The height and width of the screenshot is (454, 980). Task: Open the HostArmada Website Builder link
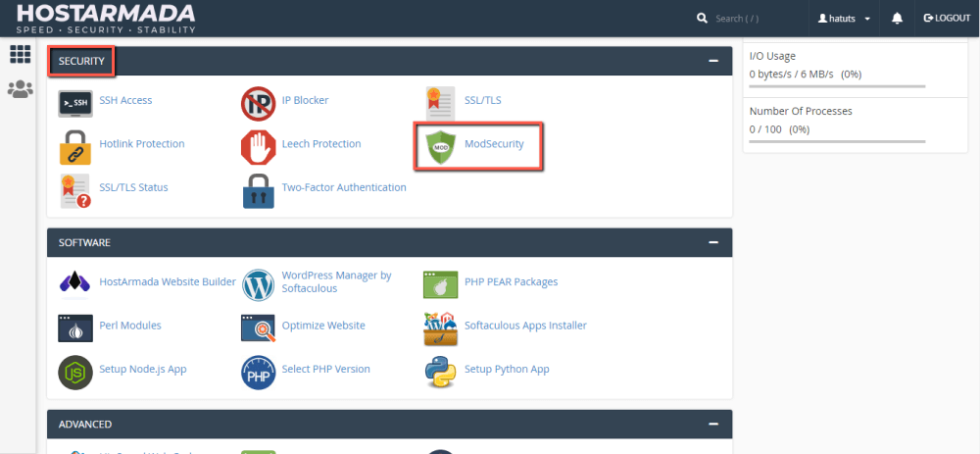pyautogui.click(x=168, y=282)
